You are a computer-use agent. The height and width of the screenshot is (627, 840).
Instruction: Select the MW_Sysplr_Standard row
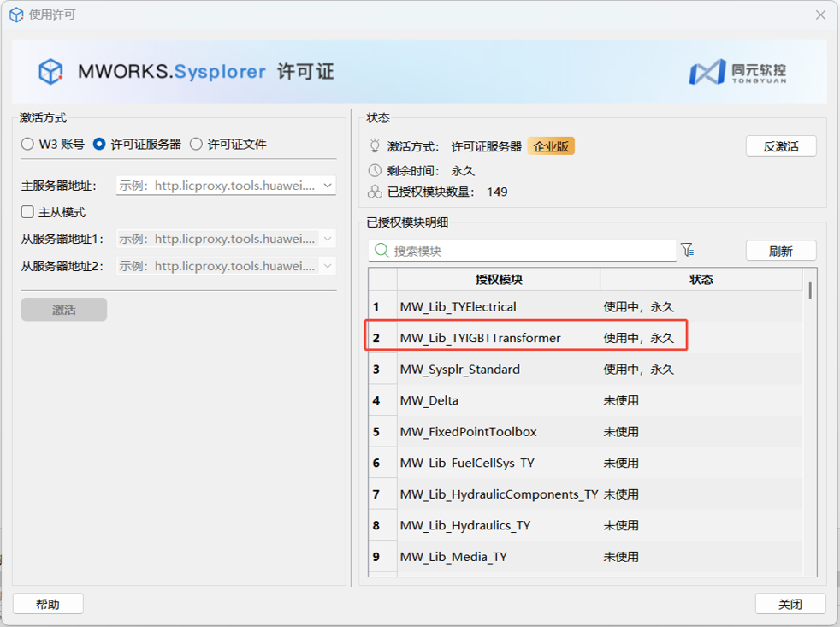click(x=586, y=370)
